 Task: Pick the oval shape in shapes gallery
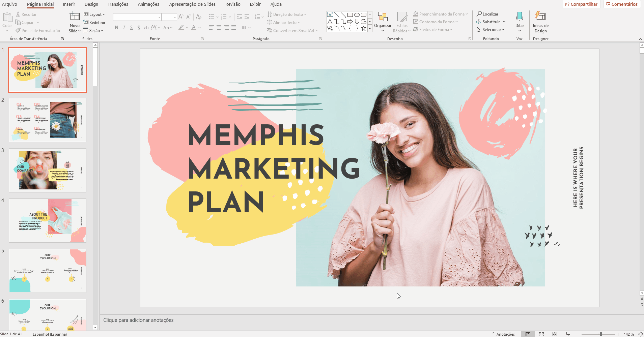357,15
